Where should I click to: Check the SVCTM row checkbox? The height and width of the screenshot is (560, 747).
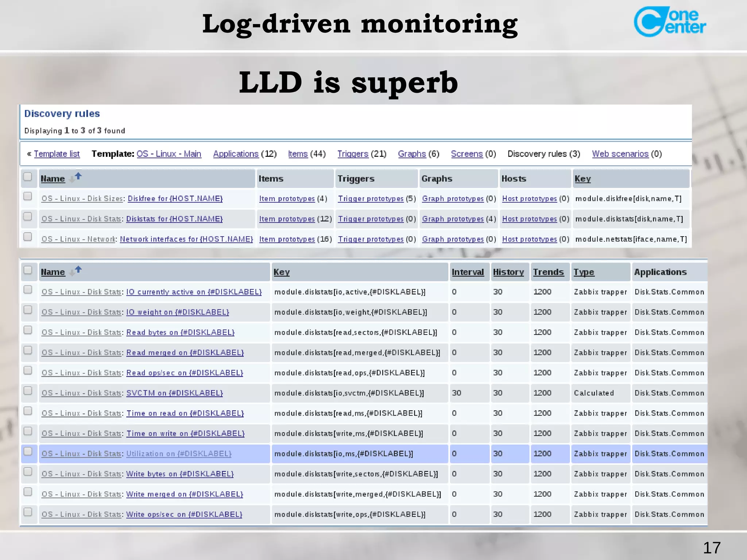point(28,391)
